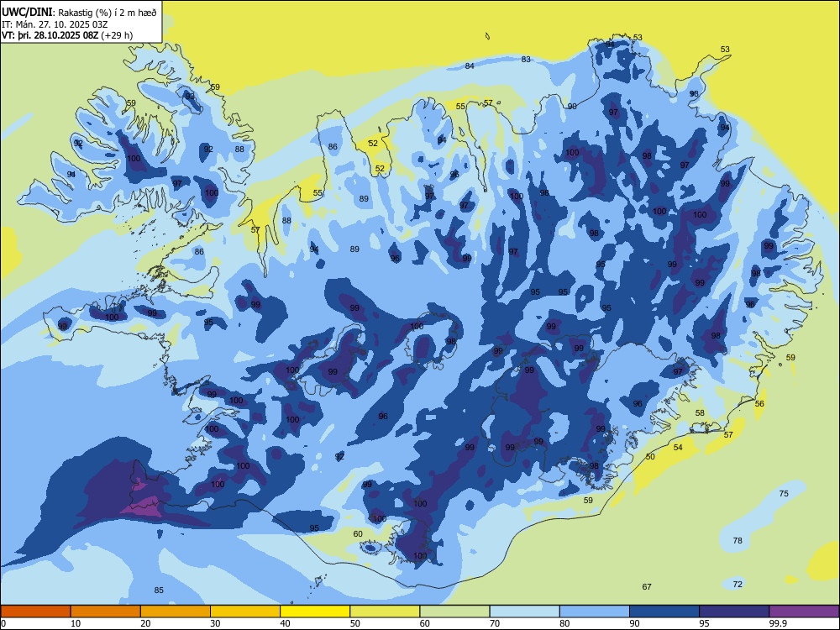Viewport: 840px width, 630px height.
Task: Select the 70–80 pale blue legend swatch
Action: [x=524, y=612]
